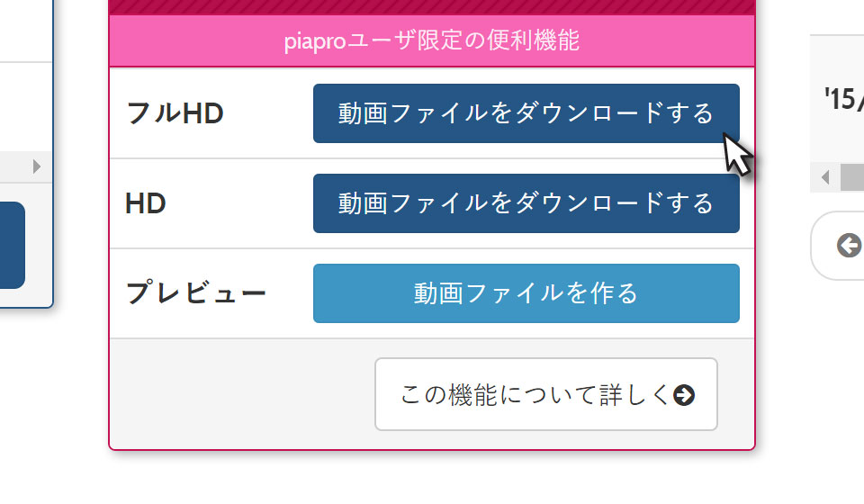Viewport: 864px width, 504px height.
Task: Click the arrow icon beside この機能について詳しく
Action: click(684, 395)
